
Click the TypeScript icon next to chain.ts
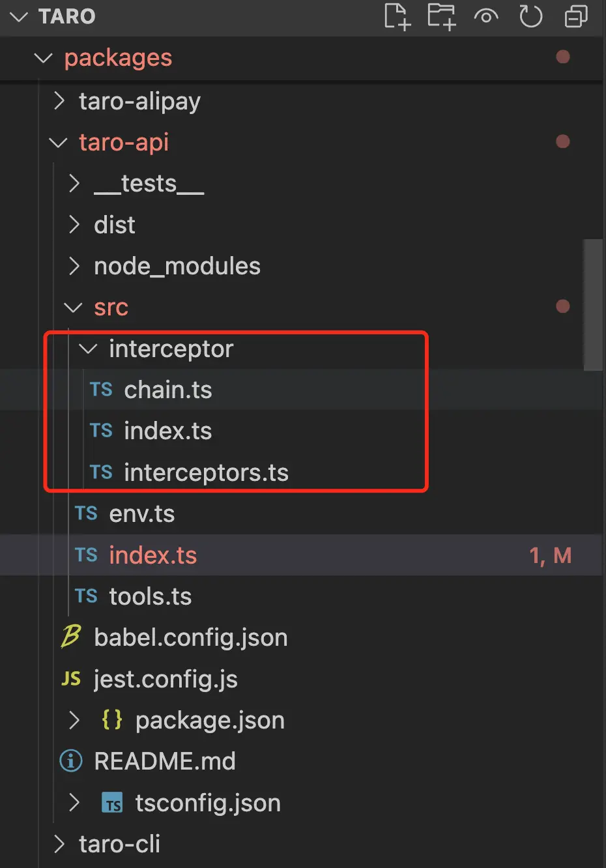[x=101, y=389]
